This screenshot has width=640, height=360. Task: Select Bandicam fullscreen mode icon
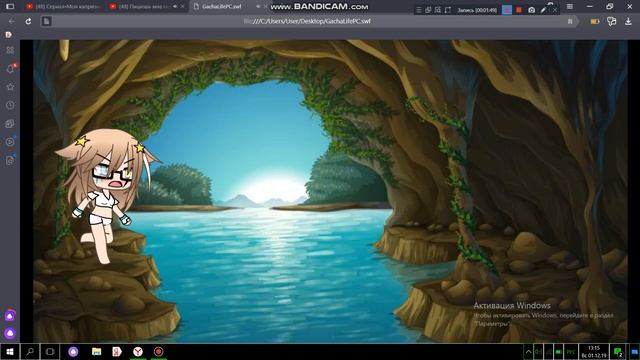tap(448, 10)
